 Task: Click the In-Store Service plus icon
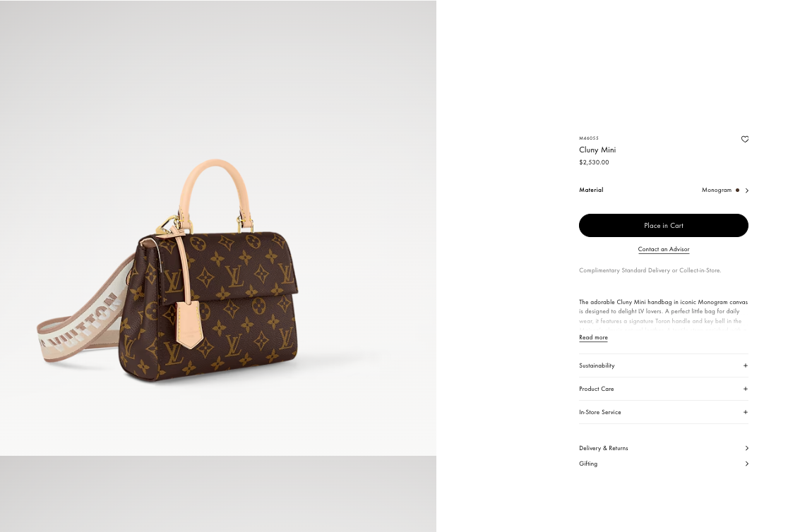tap(745, 412)
